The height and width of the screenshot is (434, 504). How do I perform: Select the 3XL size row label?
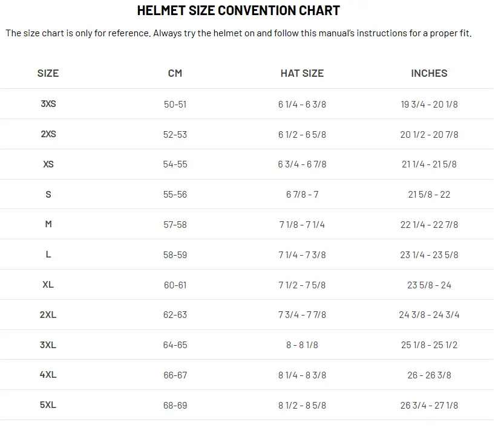coord(48,345)
